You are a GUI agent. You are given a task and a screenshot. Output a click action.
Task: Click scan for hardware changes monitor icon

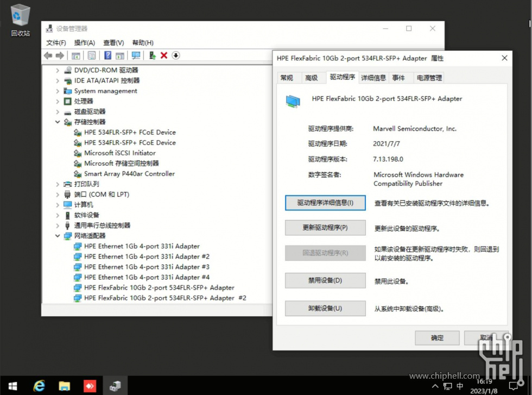click(136, 55)
